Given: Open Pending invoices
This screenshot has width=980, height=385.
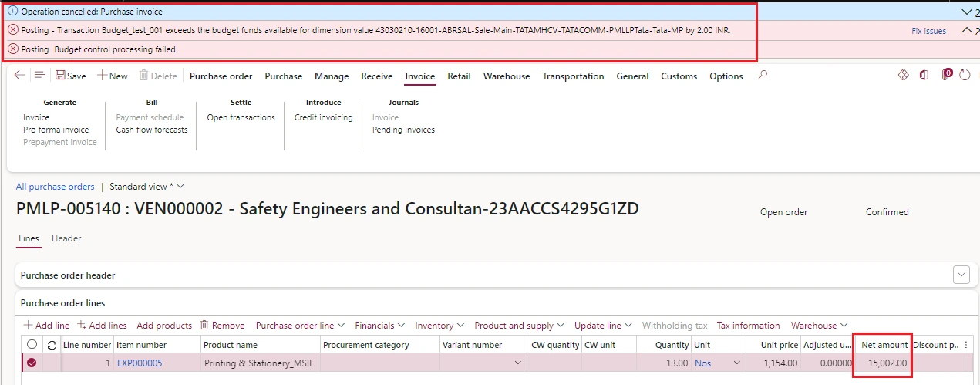Looking at the screenshot, I should point(403,130).
